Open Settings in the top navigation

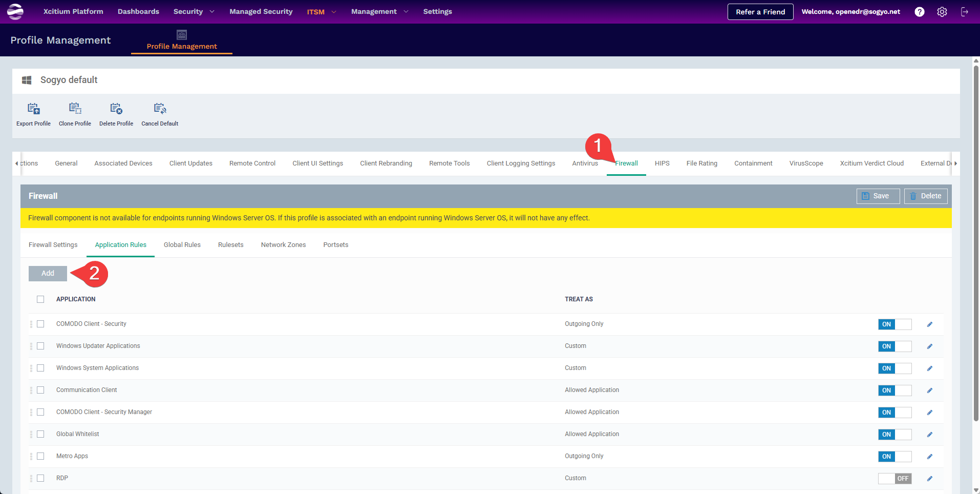[x=437, y=11]
